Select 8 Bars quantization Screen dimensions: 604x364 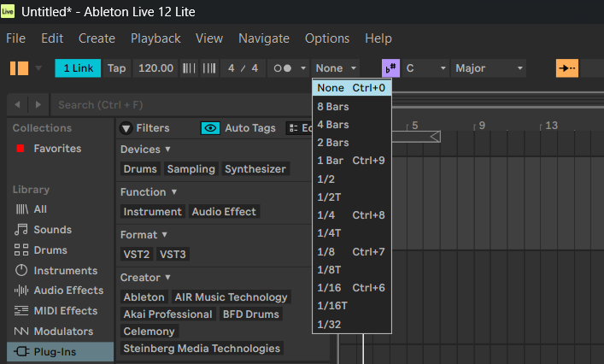point(352,106)
